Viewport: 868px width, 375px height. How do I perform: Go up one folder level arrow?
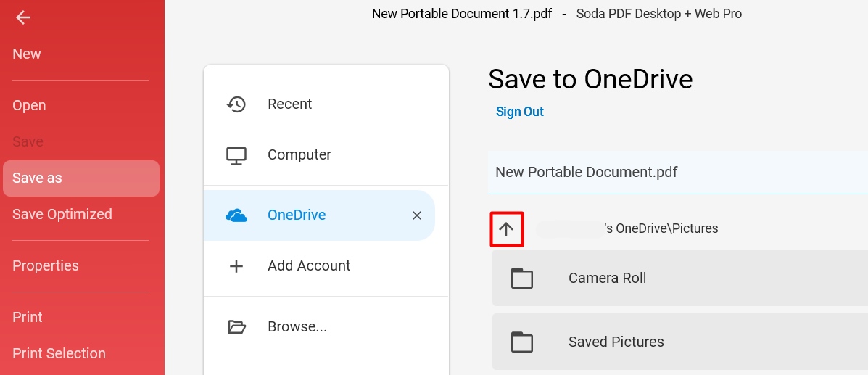coord(506,228)
